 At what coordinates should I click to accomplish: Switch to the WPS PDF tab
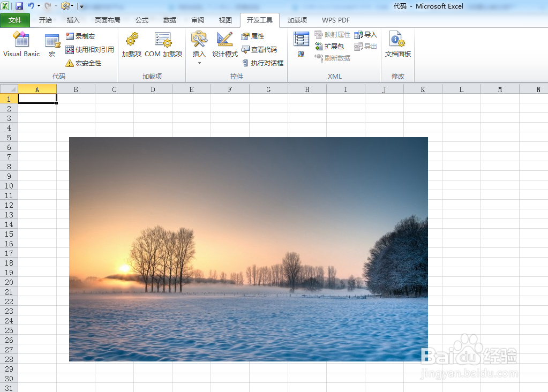336,20
